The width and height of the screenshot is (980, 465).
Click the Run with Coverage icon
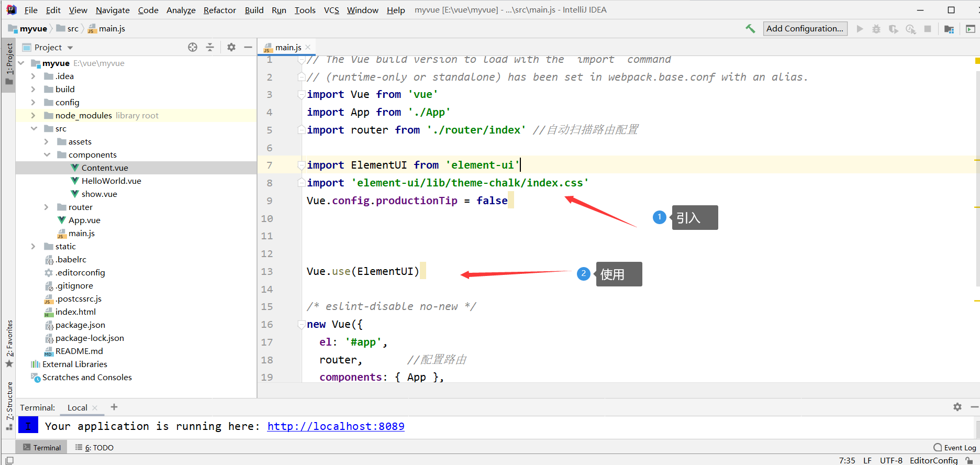894,29
